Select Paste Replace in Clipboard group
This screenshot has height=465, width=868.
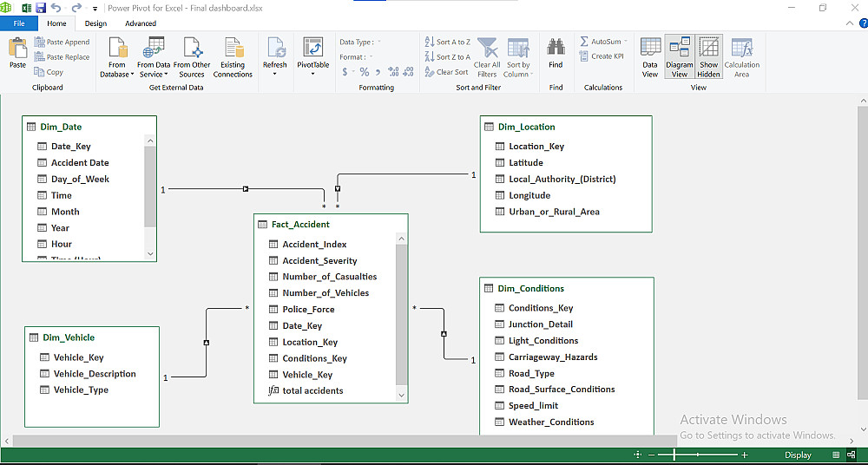tap(62, 57)
